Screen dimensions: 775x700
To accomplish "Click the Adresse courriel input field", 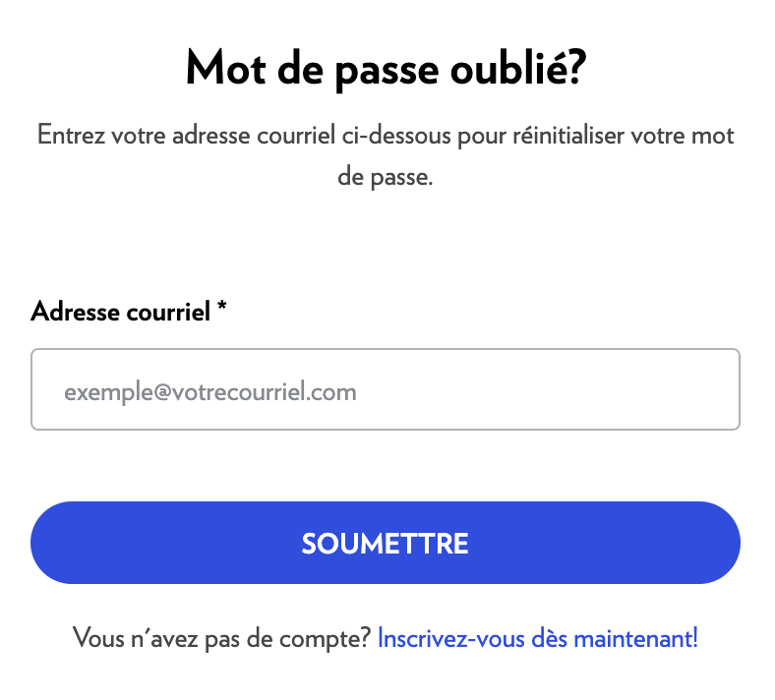I will click(x=385, y=389).
